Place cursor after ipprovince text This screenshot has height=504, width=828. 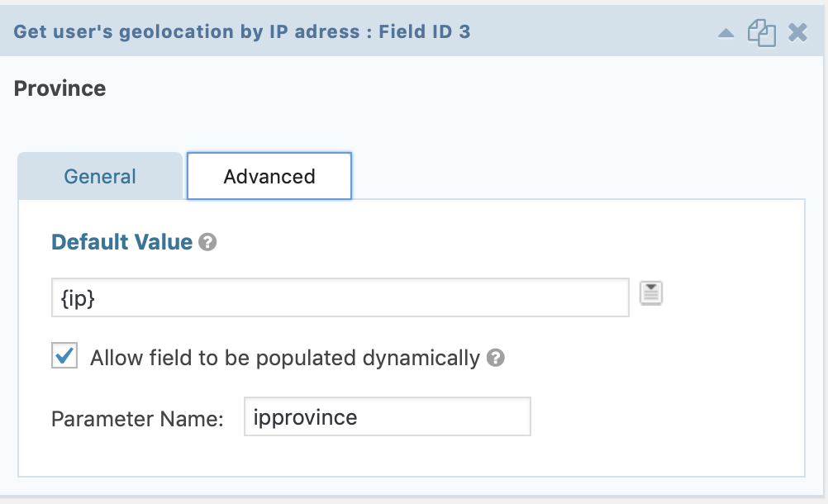pos(359,417)
